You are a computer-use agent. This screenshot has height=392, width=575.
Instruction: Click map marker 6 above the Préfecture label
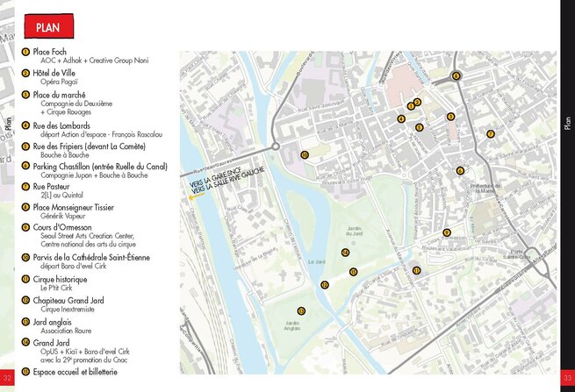[460, 170]
